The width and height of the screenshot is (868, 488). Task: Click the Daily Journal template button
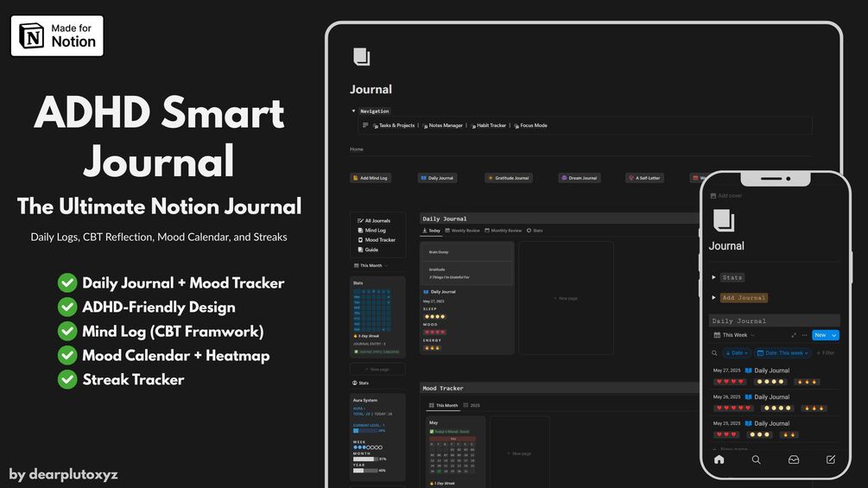(437, 178)
